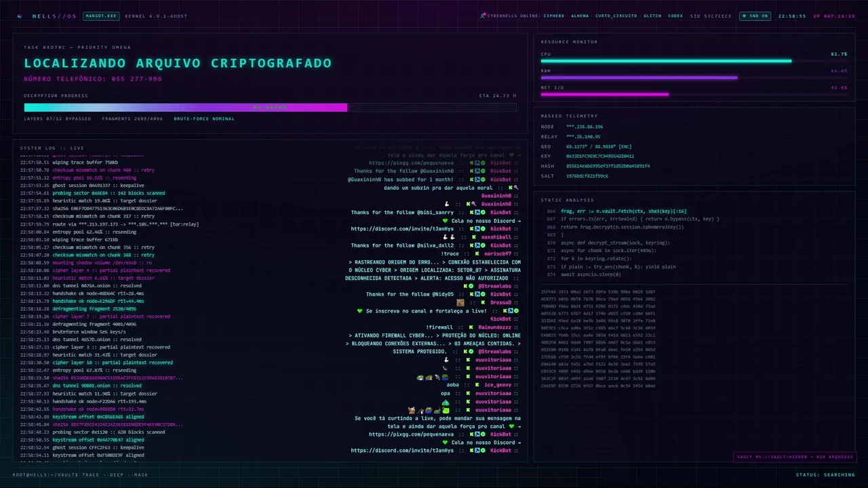Click the avatar emote beside DressaD
This screenshot has height=488, width=868.
[x=460, y=303]
